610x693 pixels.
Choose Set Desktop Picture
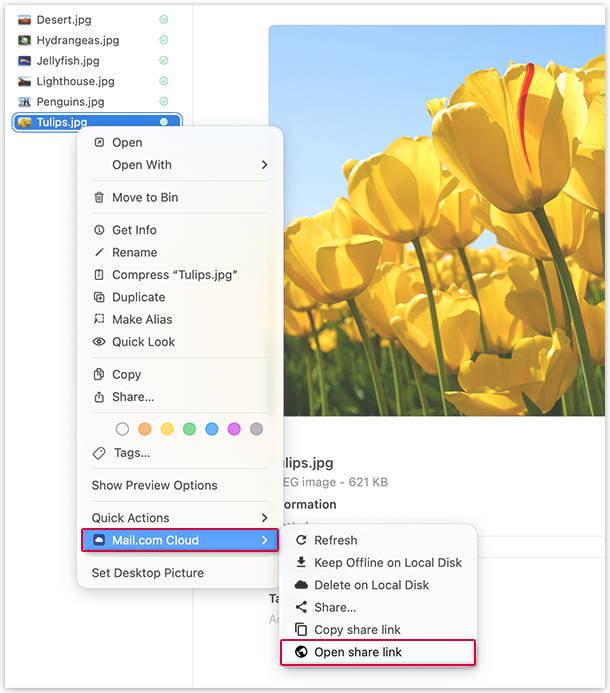tap(147, 573)
